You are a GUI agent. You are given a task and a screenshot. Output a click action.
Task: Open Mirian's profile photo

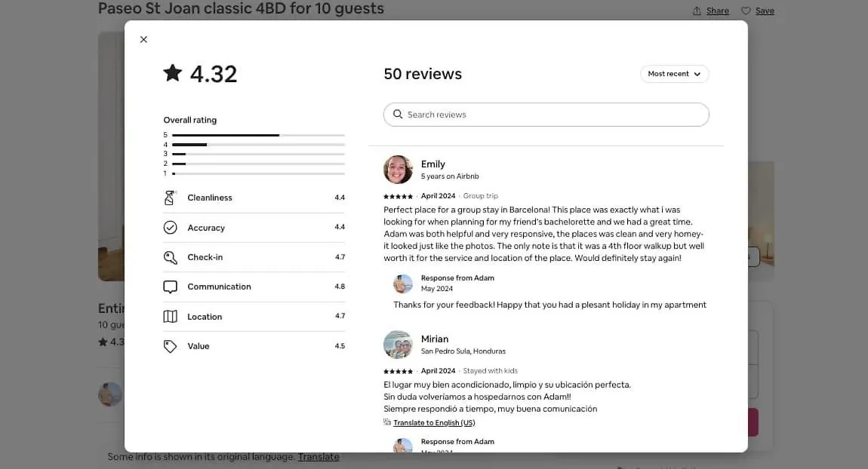[x=398, y=345]
